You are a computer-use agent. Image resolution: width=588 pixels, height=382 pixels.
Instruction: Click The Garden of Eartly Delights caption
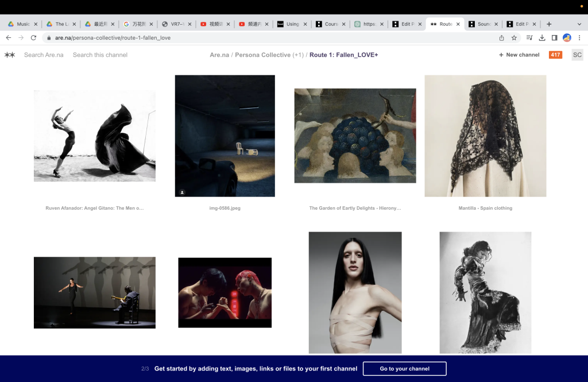tap(355, 208)
